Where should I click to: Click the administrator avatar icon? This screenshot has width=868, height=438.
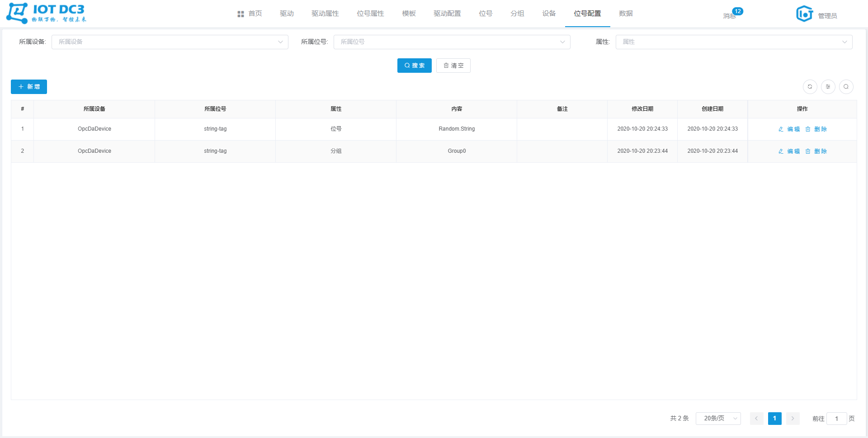pos(804,14)
